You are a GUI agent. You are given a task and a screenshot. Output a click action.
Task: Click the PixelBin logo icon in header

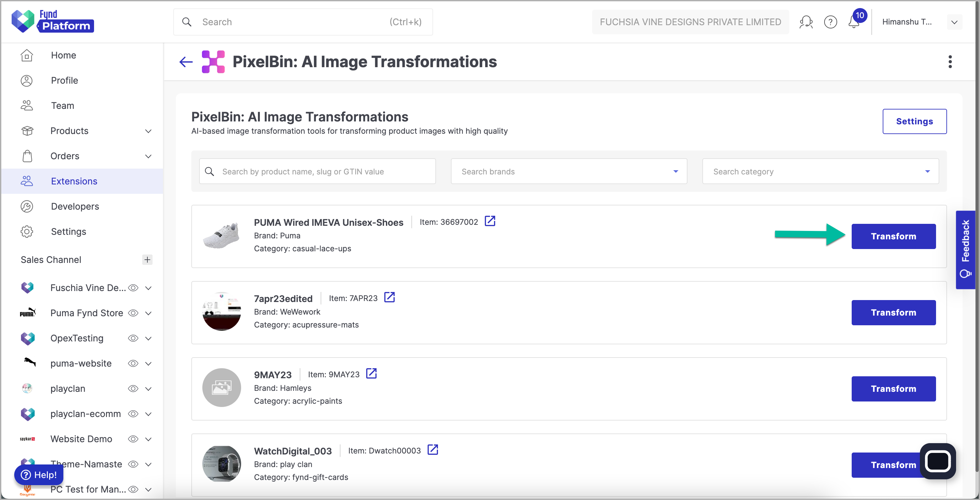tap(213, 62)
